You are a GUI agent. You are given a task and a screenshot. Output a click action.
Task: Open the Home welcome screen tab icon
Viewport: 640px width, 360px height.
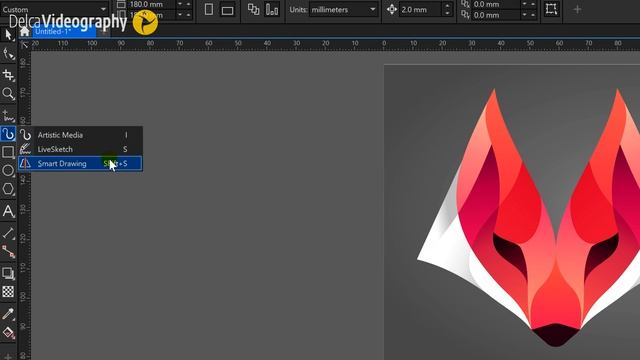point(24,31)
